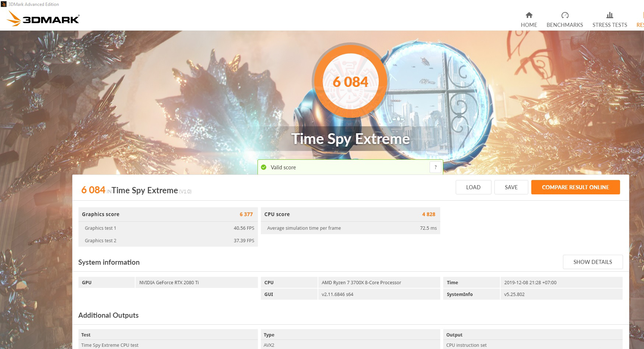This screenshot has width=644, height=349.
Task: Open the partially visible RESULTS tab
Action: coord(640,20)
